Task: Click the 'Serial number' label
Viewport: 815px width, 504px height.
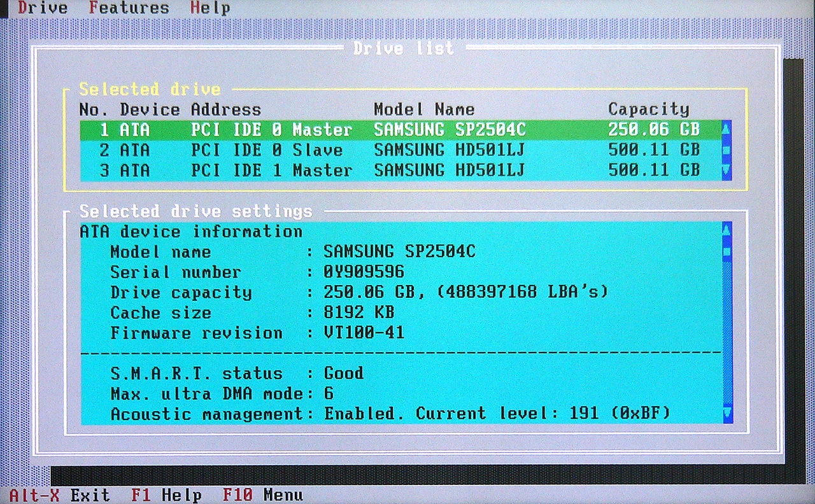Action: [176, 272]
